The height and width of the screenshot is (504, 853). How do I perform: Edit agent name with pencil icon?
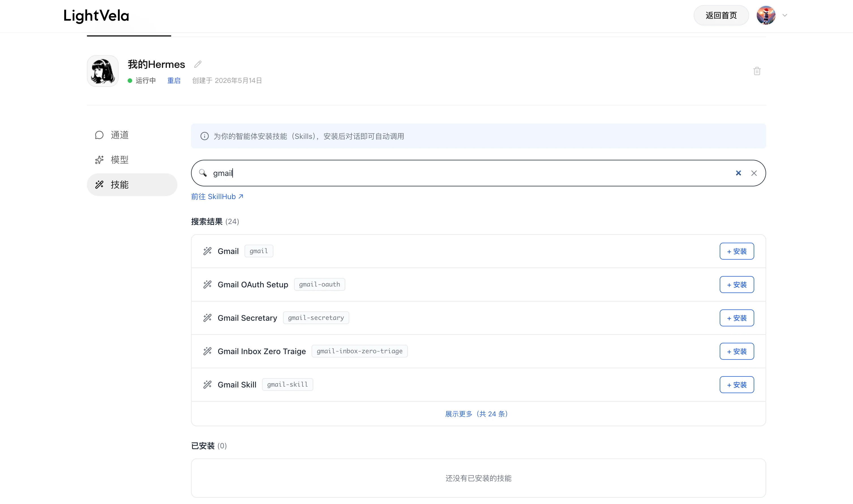[x=198, y=64]
